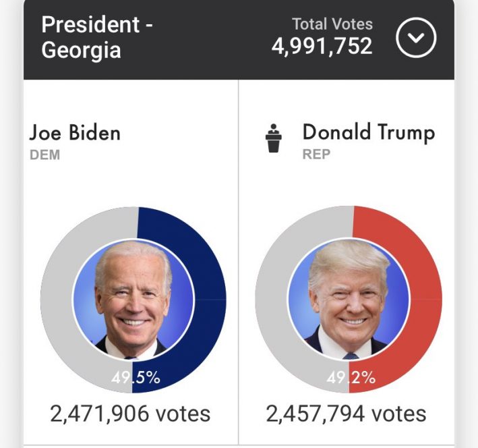478x448 pixels.
Task: Select the "President - Georgia" title
Action: 97,37
